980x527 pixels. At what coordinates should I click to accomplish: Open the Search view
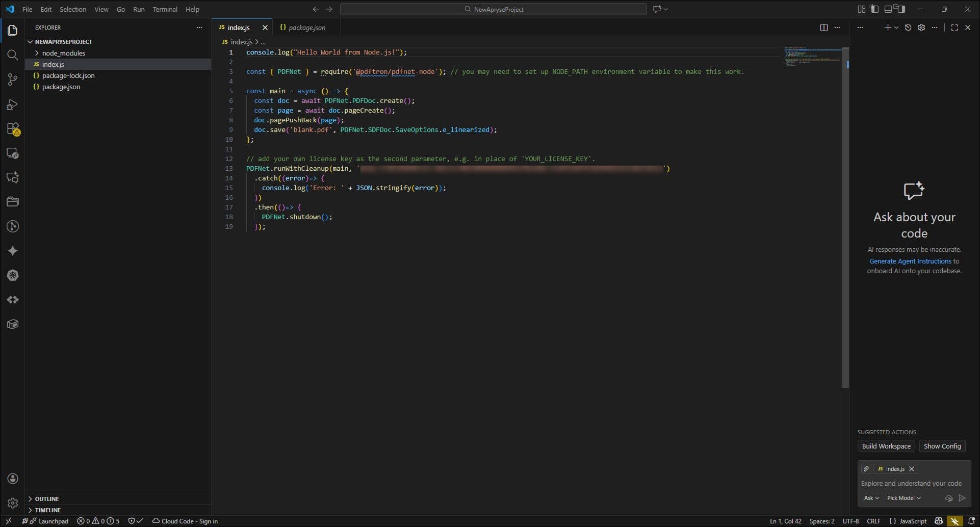point(13,55)
